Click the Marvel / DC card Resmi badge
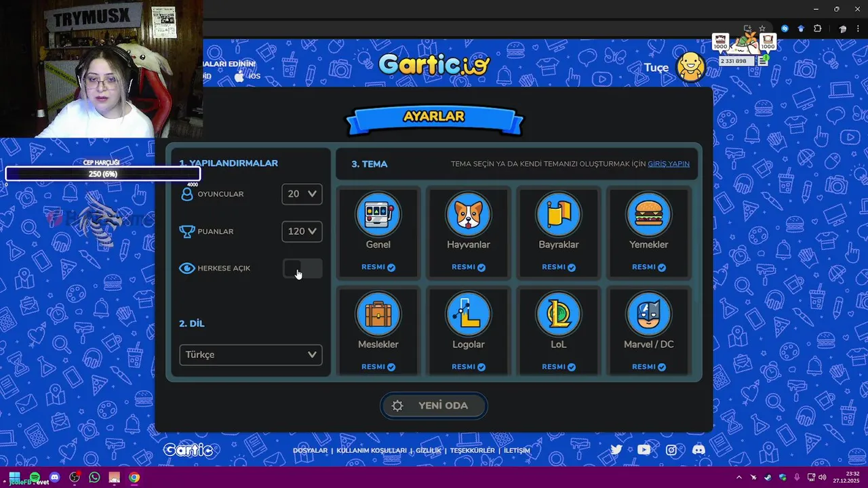 pos(649,367)
